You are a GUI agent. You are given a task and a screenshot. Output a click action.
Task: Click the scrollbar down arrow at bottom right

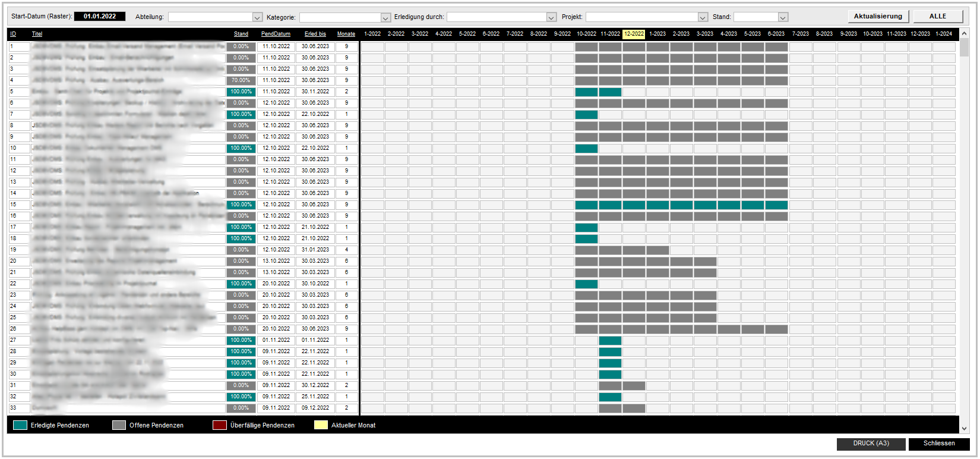point(965,428)
